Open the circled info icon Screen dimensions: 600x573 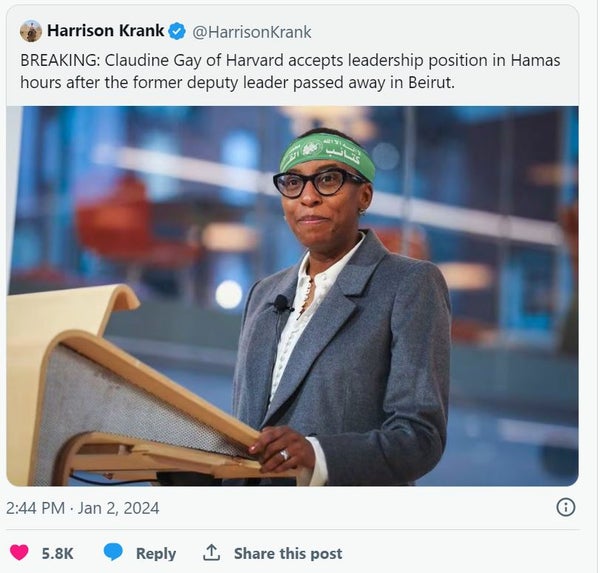click(565, 507)
